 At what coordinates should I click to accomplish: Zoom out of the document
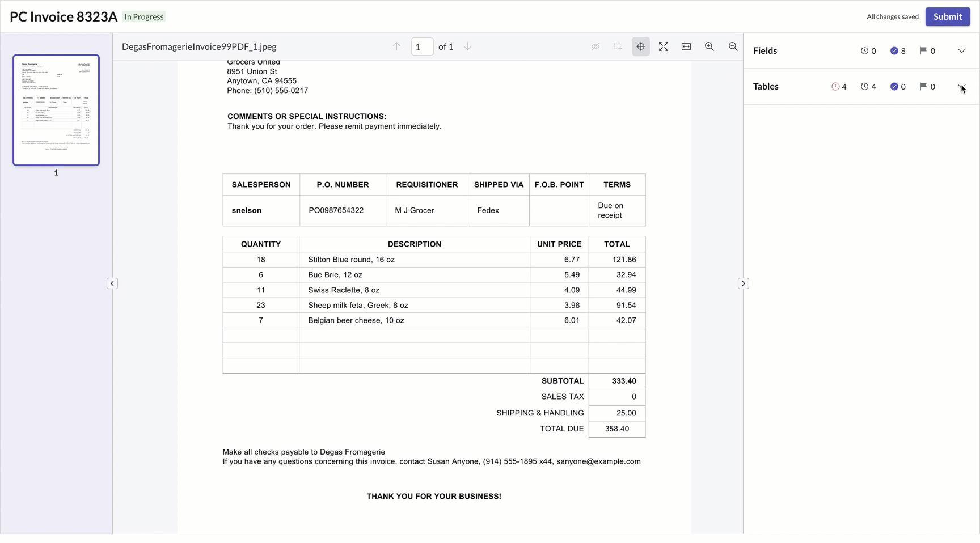733,46
